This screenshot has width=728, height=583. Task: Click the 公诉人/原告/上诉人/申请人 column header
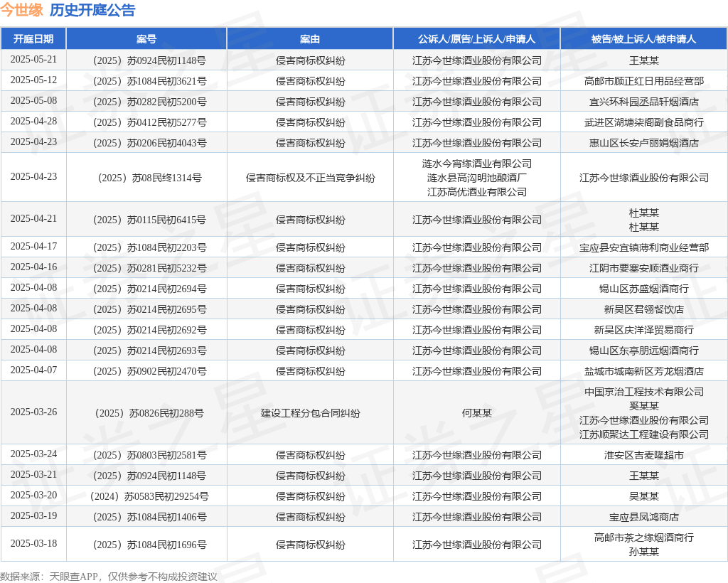476,39
